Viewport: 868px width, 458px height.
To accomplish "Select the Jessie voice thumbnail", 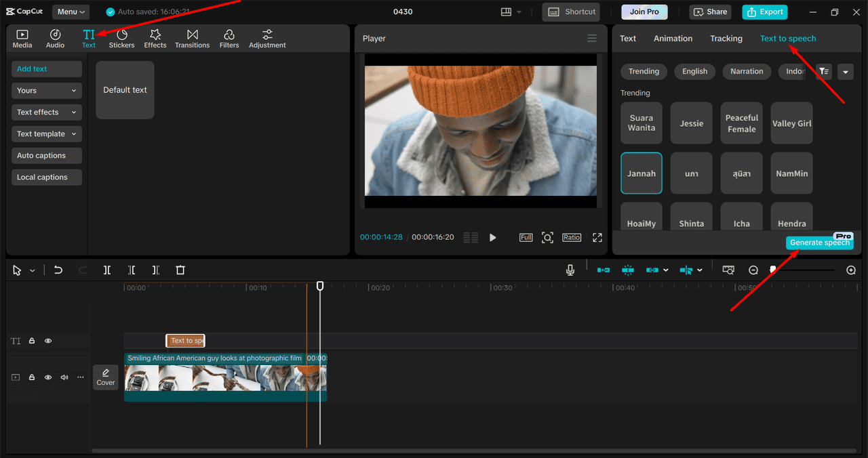I will [691, 123].
